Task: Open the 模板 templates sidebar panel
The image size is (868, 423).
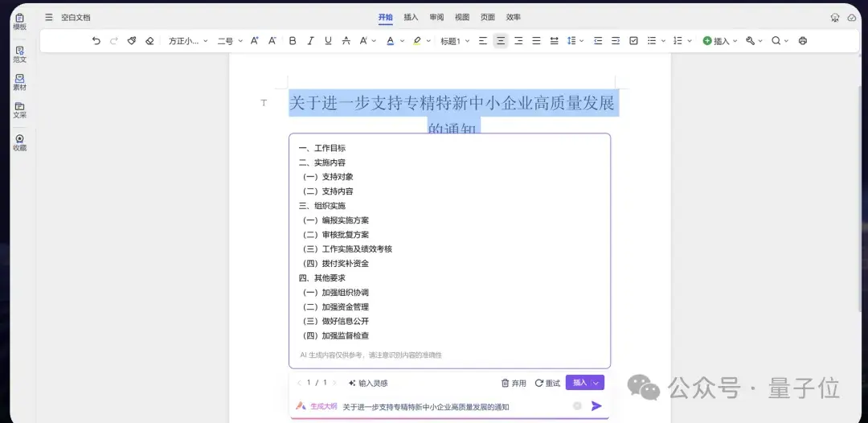Action: tap(19, 22)
